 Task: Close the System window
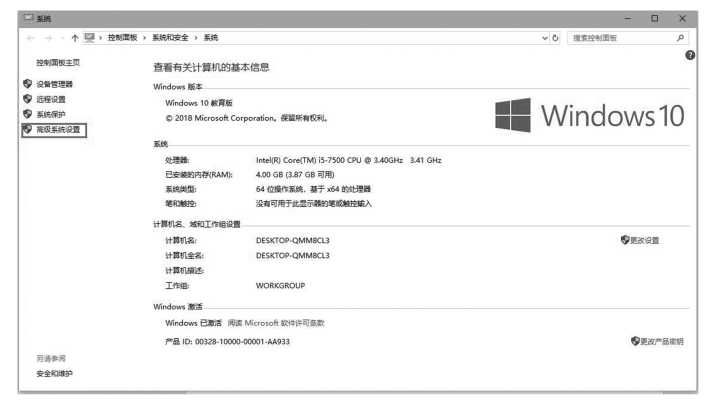tap(682, 19)
